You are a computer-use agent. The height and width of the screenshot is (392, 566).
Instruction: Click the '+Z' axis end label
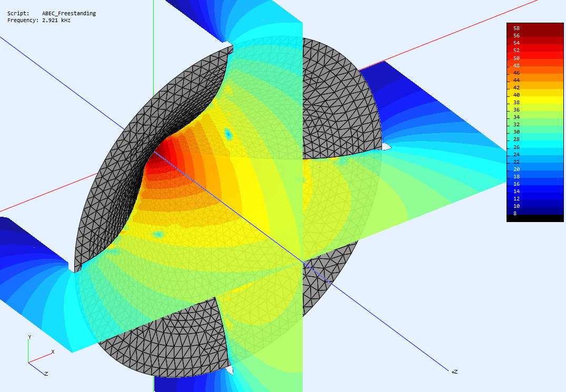(x=454, y=371)
